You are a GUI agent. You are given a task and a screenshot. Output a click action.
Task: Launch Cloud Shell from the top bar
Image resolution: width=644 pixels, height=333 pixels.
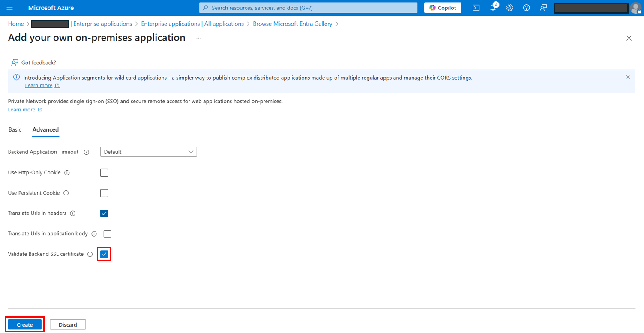point(476,8)
